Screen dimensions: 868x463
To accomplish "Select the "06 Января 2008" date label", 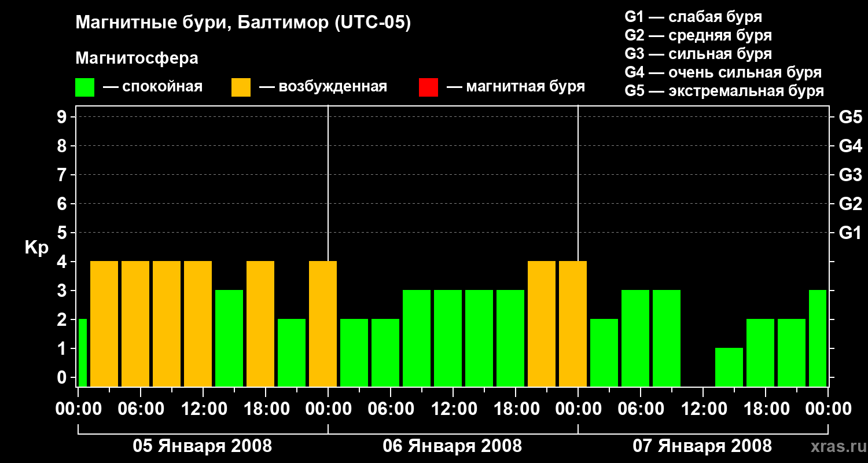I will [x=452, y=446].
